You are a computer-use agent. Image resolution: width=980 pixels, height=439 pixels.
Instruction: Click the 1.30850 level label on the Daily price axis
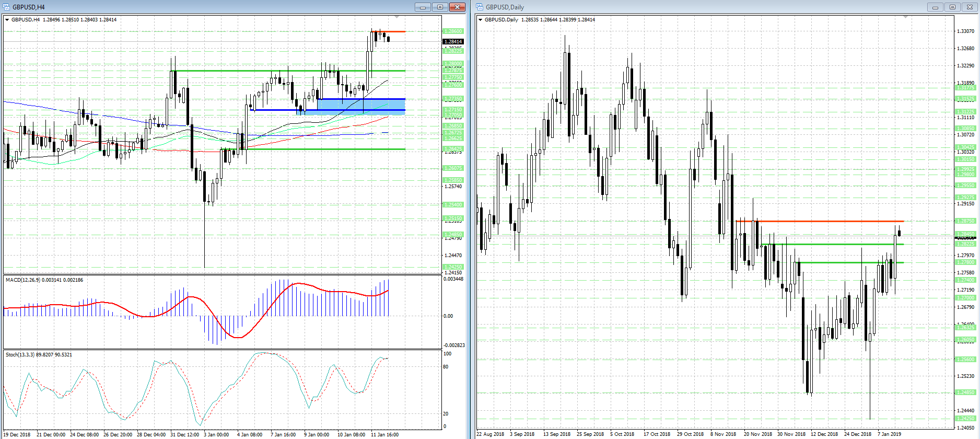(965, 129)
